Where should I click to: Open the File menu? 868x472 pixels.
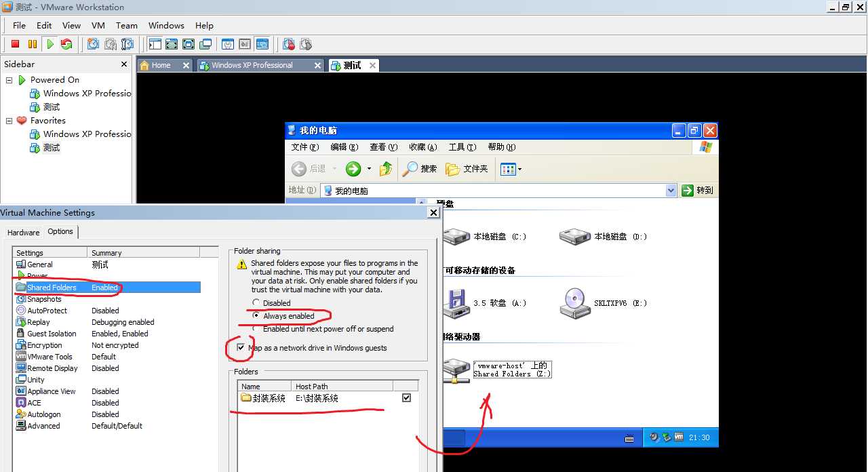coord(19,25)
